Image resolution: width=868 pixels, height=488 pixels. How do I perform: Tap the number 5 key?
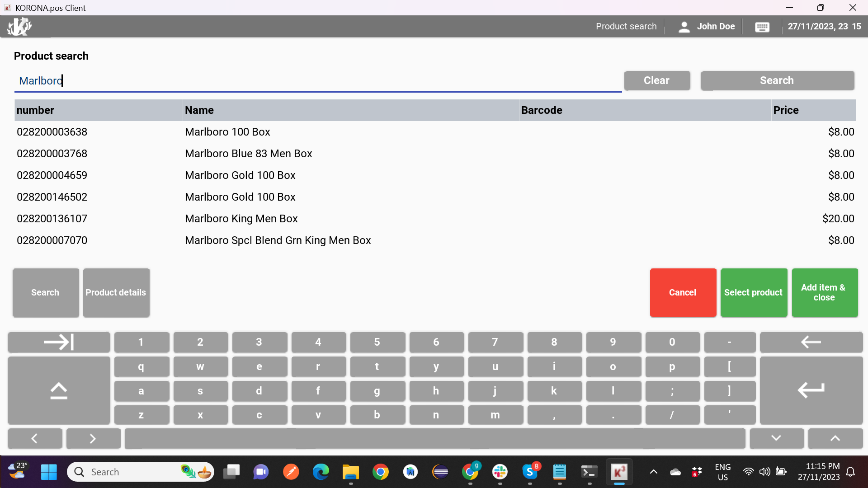377,342
